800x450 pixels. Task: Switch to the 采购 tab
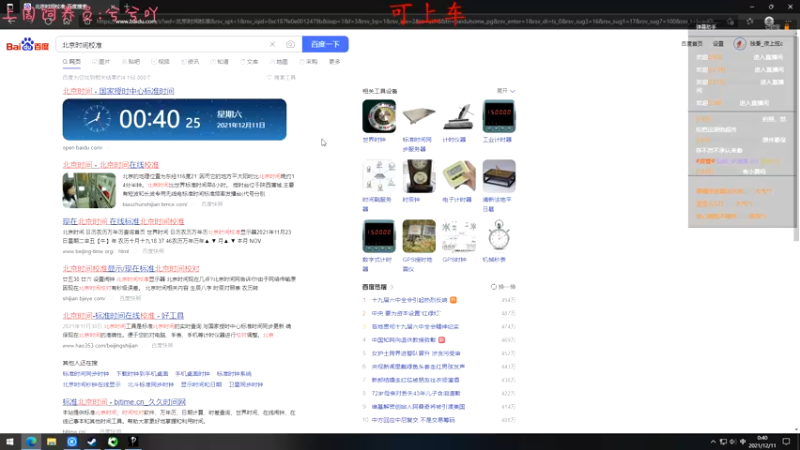[309, 62]
